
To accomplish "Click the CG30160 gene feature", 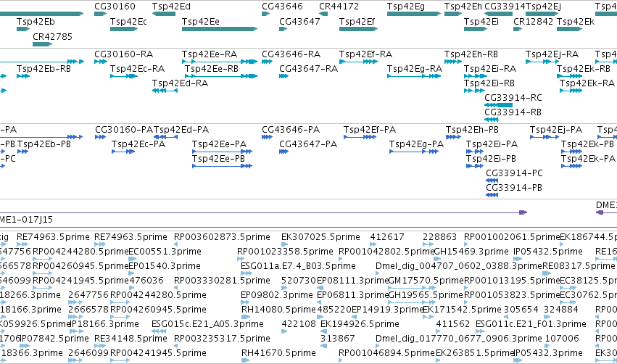I will point(100,14).
